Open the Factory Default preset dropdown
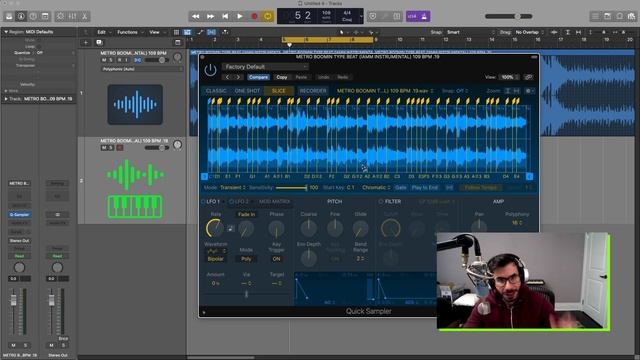 265,67
